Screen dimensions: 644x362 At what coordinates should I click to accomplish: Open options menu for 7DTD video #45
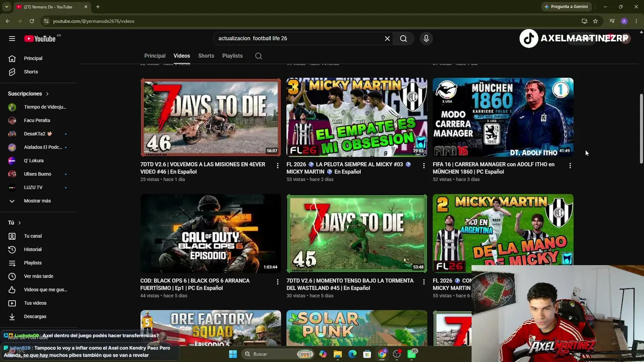424,282
